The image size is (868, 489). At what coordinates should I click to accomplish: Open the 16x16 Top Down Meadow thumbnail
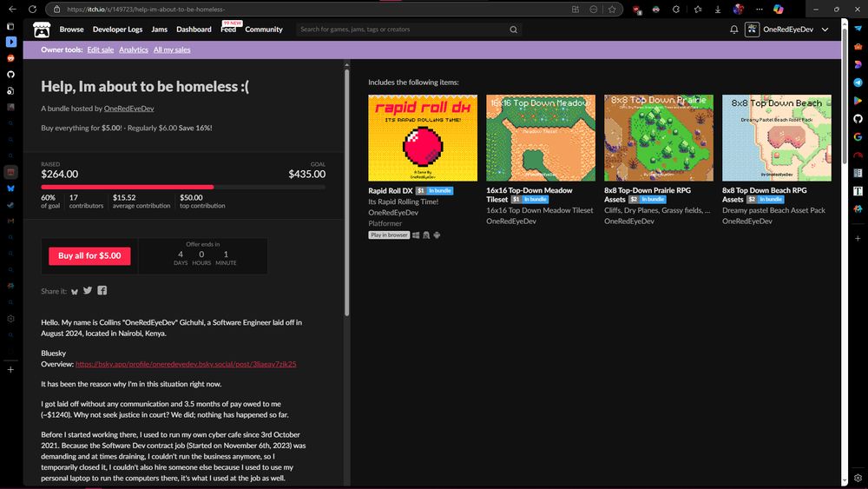pyautogui.click(x=540, y=137)
